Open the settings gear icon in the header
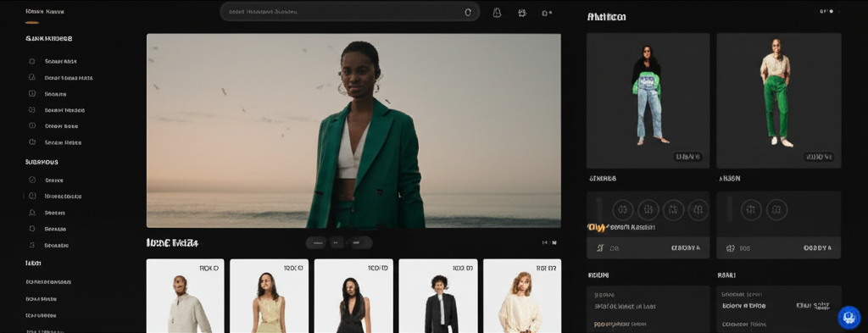The width and height of the screenshot is (868, 333). [x=522, y=13]
